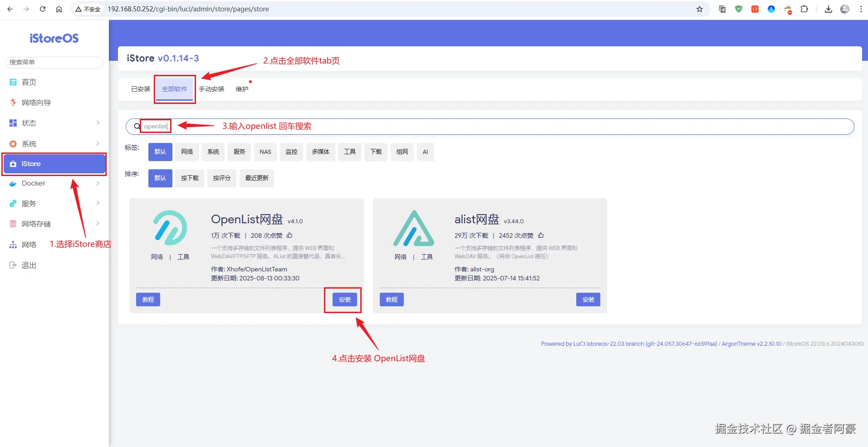Image resolution: width=868 pixels, height=447 pixels.
Task: Click 安装 for alist网盘
Action: click(x=588, y=300)
